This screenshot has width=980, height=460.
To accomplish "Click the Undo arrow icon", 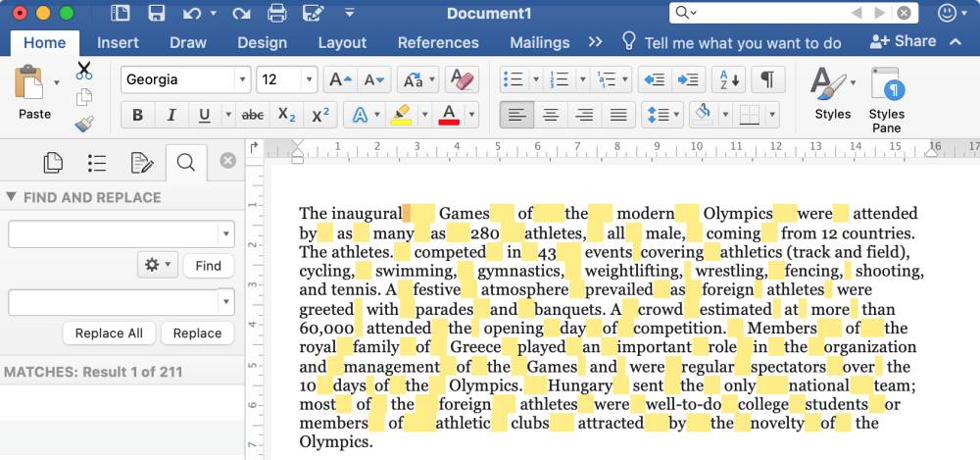I will [x=192, y=13].
